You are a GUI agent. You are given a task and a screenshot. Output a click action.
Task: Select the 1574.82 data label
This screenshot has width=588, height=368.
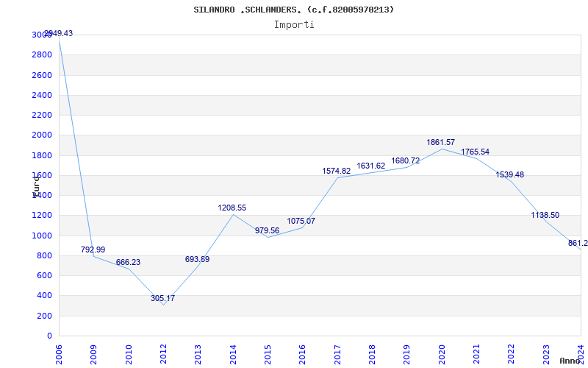coord(337,171)
